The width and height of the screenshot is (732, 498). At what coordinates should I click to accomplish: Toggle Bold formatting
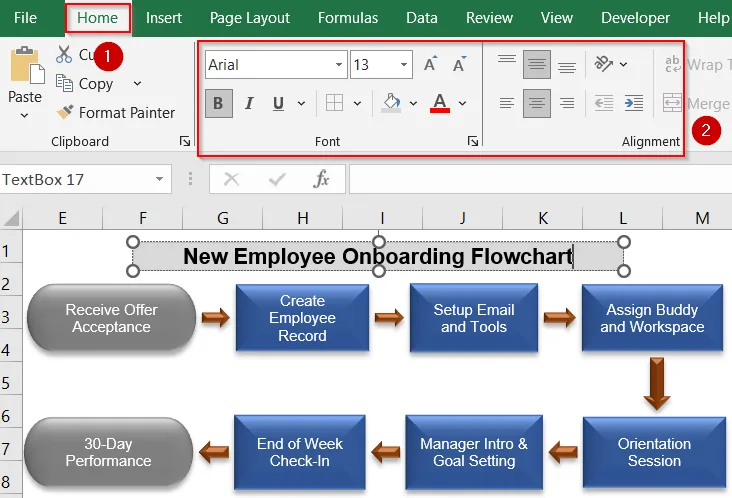[x=218, y=103]
